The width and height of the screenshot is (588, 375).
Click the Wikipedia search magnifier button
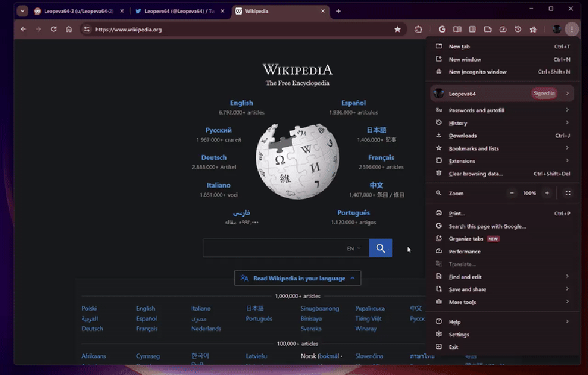(380, 248)
